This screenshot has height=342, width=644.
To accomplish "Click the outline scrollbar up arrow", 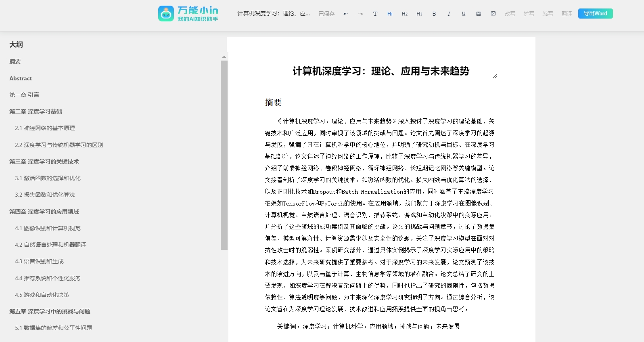I will point(224,57).
